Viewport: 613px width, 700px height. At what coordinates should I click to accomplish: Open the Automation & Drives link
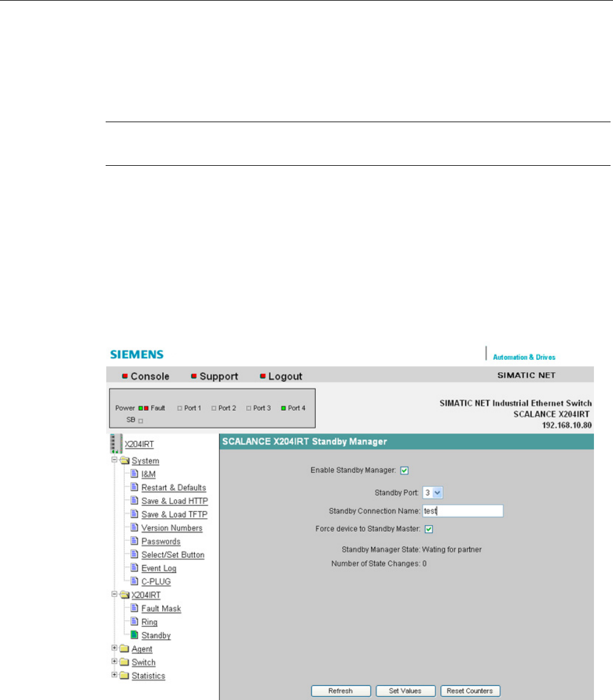(524, 357)
